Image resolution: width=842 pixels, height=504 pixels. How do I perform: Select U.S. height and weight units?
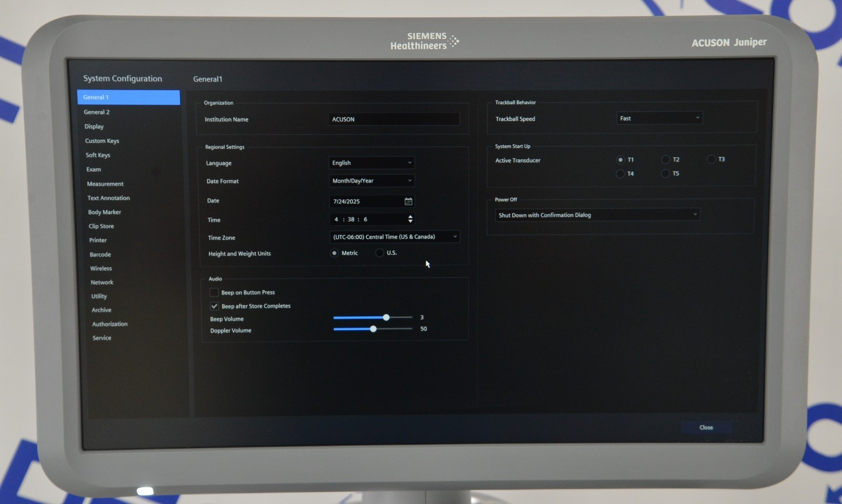pyautogui.click(x=379, y=253)
